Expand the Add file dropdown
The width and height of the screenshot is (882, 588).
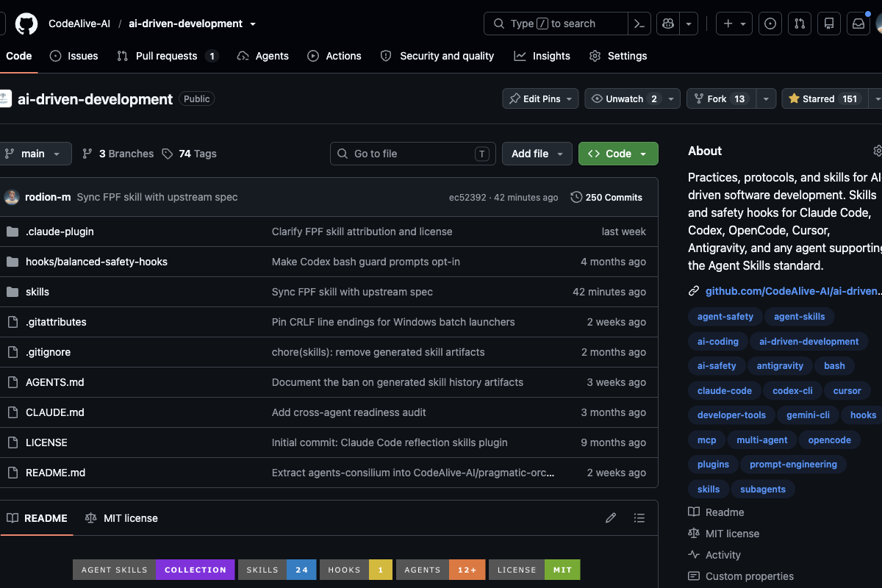(537, 154)
